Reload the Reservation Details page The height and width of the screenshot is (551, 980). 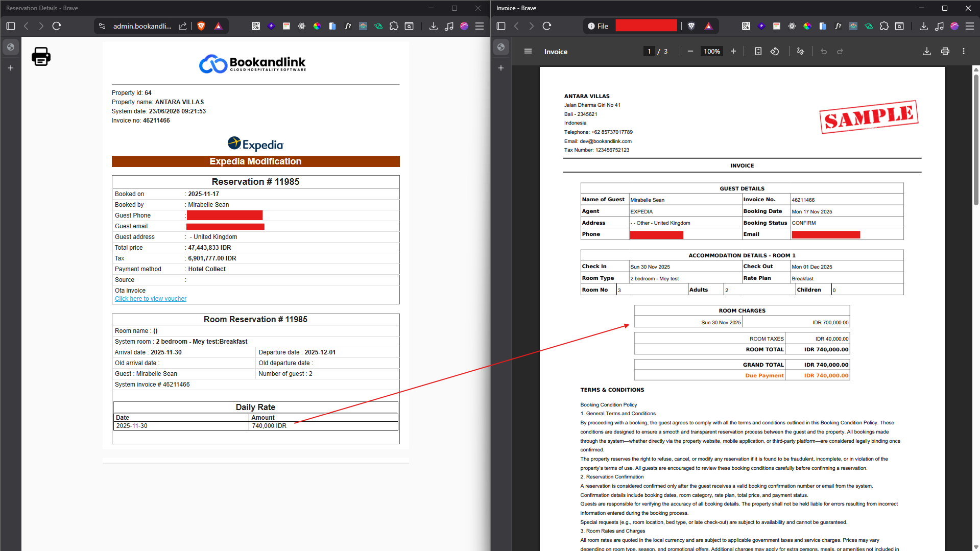57,26
